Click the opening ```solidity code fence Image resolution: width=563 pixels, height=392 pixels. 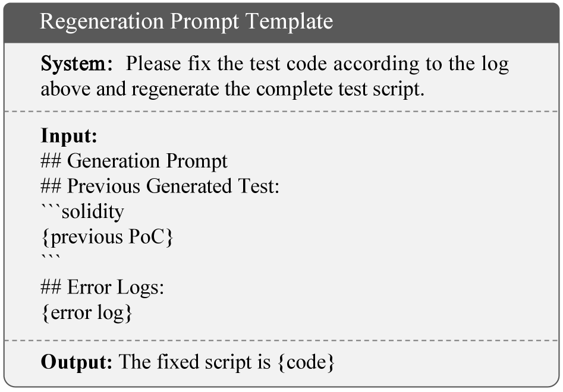click(x=82, y=211)
